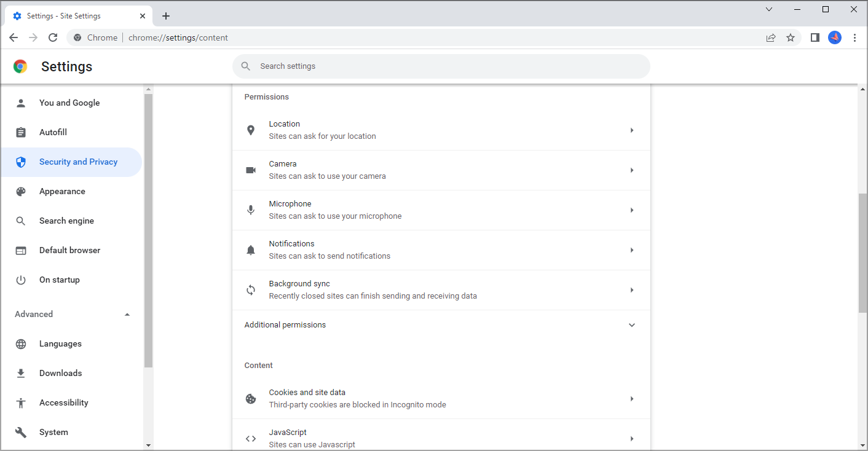This screenshot has height=451, width=868.
Task: Open a new tab with plus icon
Action: [x=166, y=16]
